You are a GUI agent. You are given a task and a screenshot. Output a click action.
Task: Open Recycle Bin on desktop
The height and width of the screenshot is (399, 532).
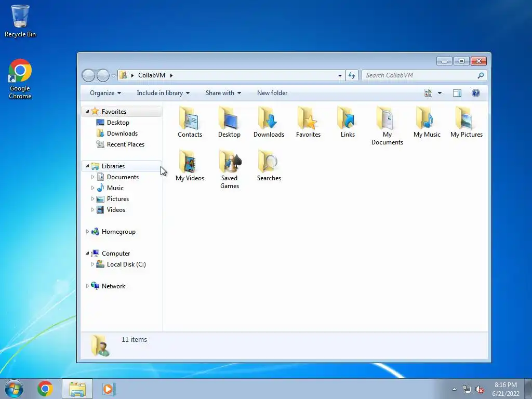[x=20, y=21]
